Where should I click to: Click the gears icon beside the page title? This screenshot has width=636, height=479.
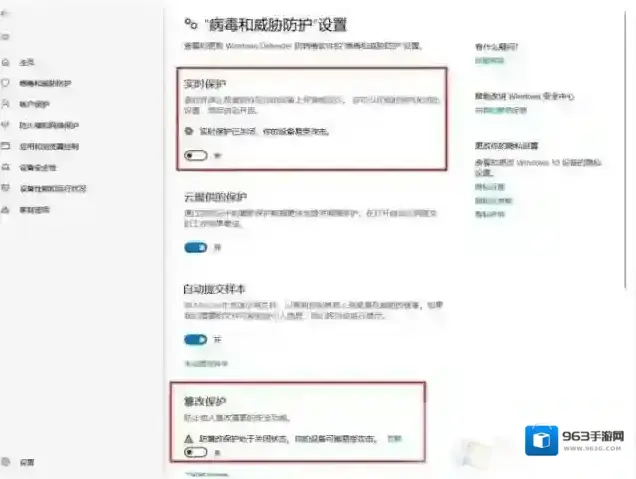tap(191, 24)
